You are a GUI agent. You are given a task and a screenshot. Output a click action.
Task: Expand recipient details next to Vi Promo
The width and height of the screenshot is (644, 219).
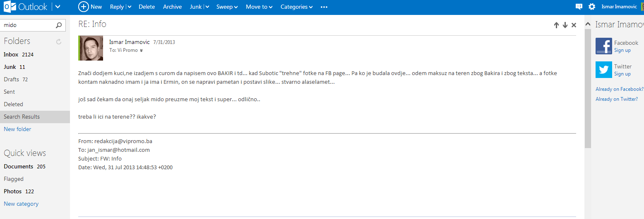pyautogui.click(x=142, y=51)
